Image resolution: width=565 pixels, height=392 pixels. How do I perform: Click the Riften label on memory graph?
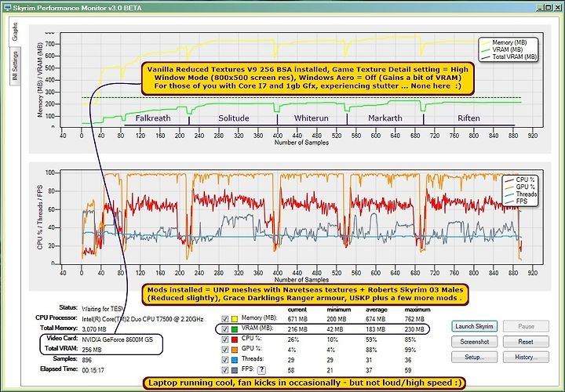pos(468,118)
